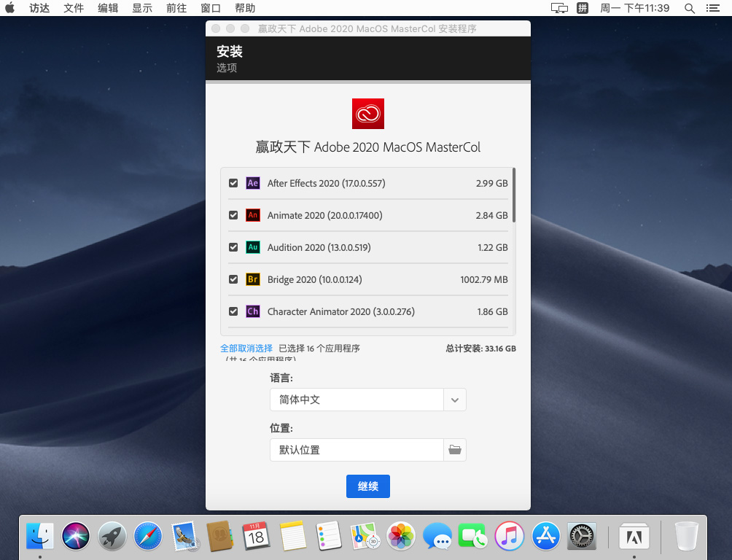This screenshot has height=560, width=732.
Task: Open the 窗口 menu
Action: tap(211, 8)
